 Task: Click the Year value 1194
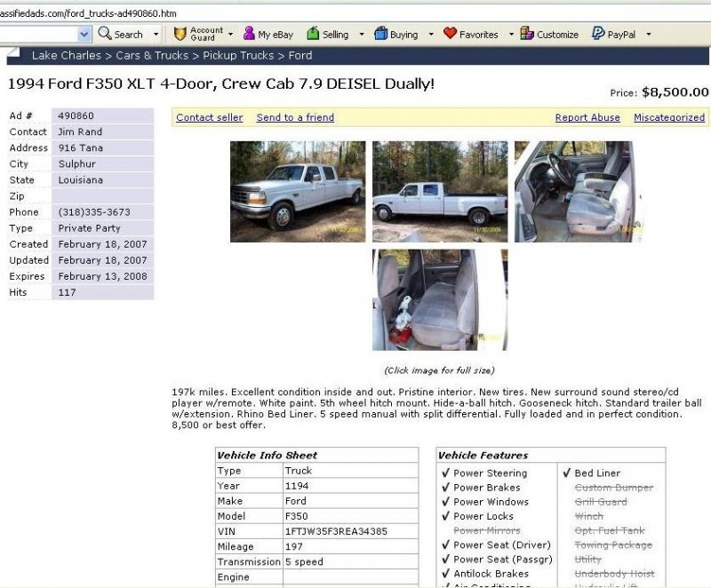coord(297,486)
